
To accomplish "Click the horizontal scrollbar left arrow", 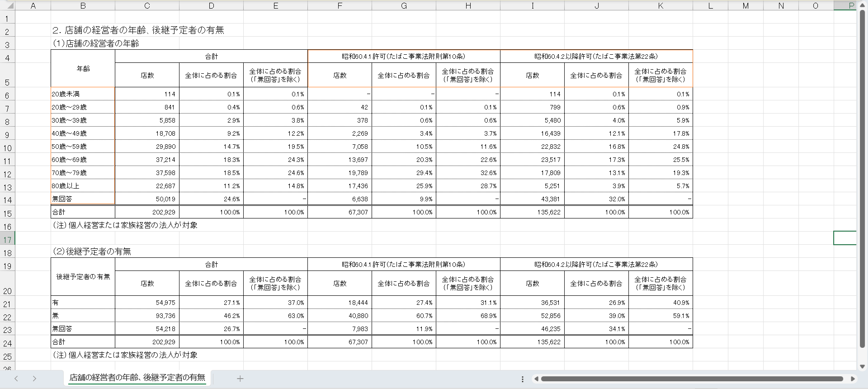I will pyautogui.click(x=536, y=379).
